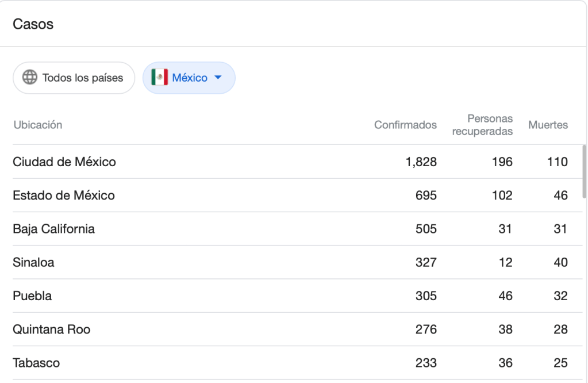Click the Ubicación column header
This screenshot has width=588, height=383.
tap(37, 125)
